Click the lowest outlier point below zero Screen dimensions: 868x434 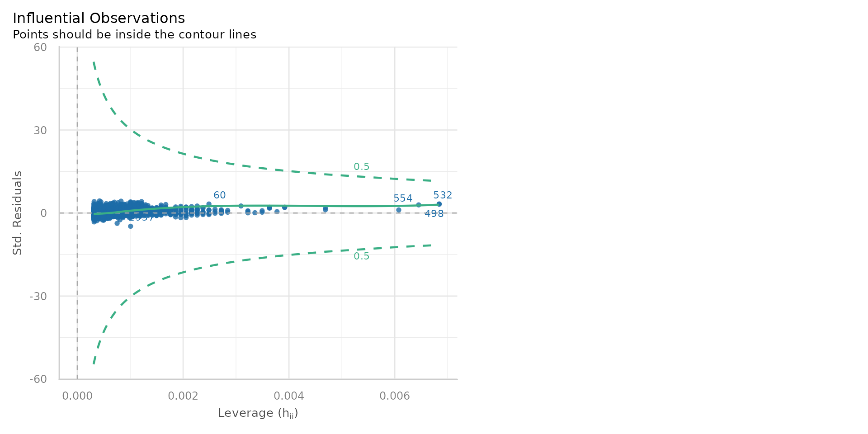(x=130, y=226)
